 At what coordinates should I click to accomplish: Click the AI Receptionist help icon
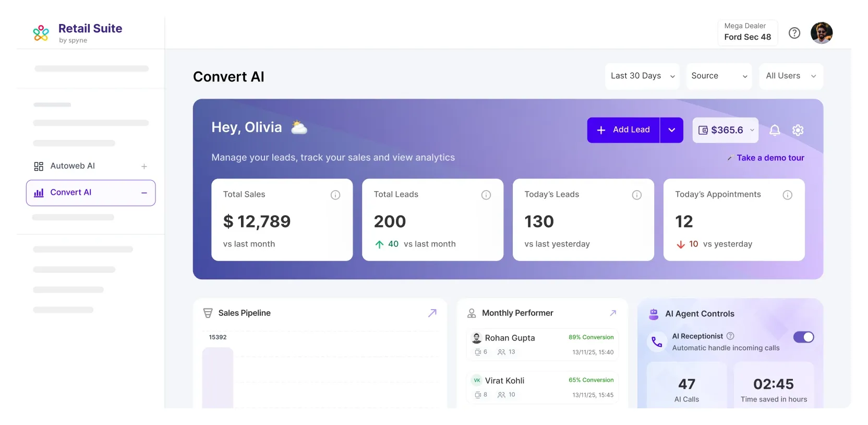point(730,336)
